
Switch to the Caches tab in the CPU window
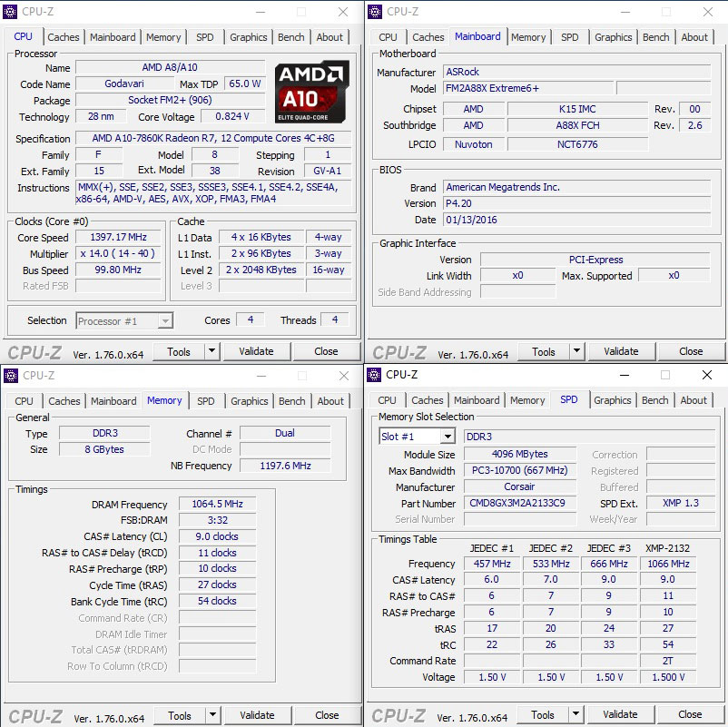pyautogui.click(x=64, y=37)
